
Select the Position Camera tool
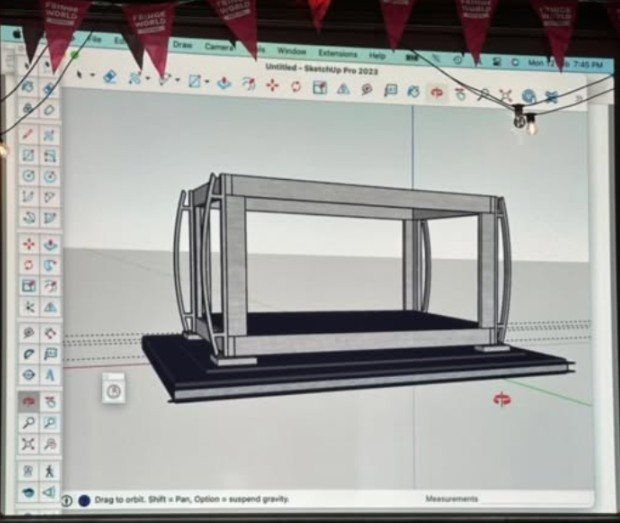pyautogui.click(x=28, y=471)
